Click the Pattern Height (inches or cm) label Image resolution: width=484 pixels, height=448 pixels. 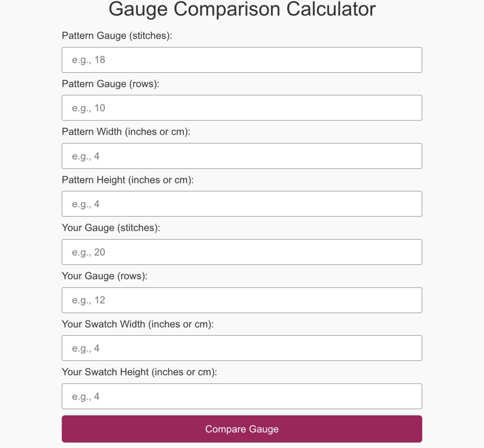tap(128, 179)
